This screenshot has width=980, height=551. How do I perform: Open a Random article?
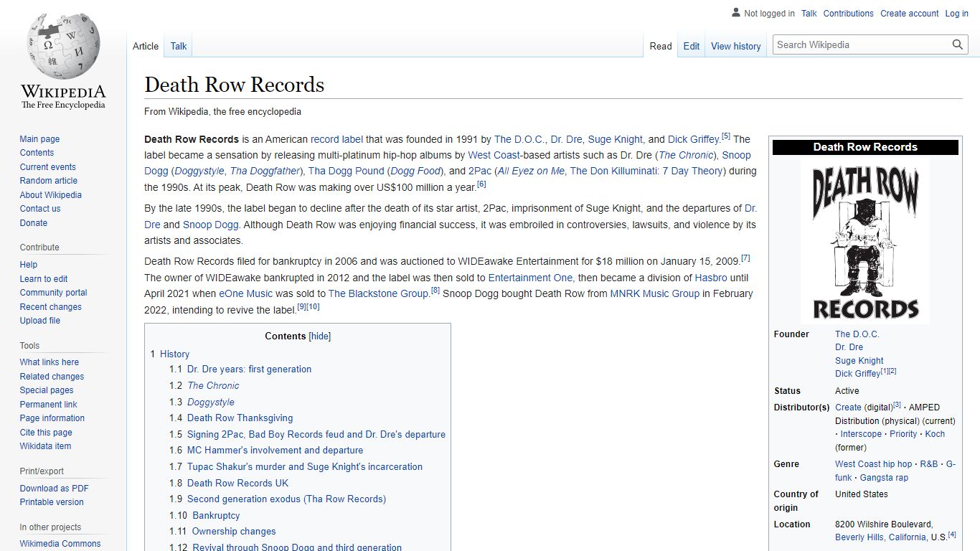click(x=48, y=181)
